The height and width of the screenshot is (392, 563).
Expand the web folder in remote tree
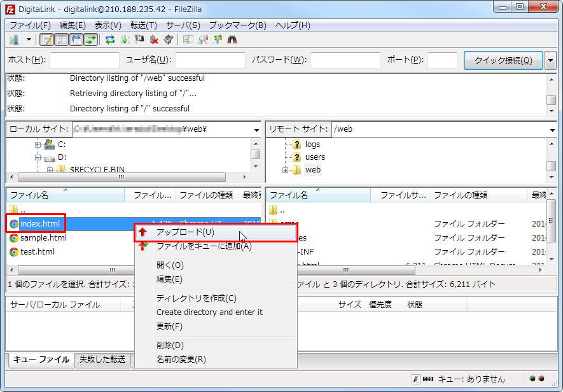(285, 170)
